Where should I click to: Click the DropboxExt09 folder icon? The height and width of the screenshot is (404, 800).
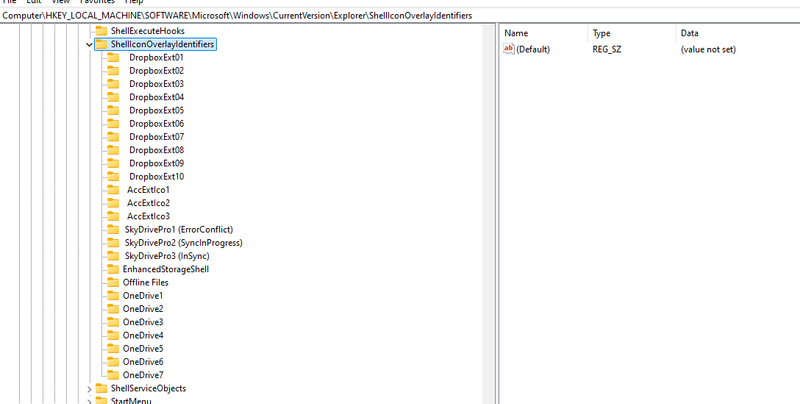pos(113,163)
